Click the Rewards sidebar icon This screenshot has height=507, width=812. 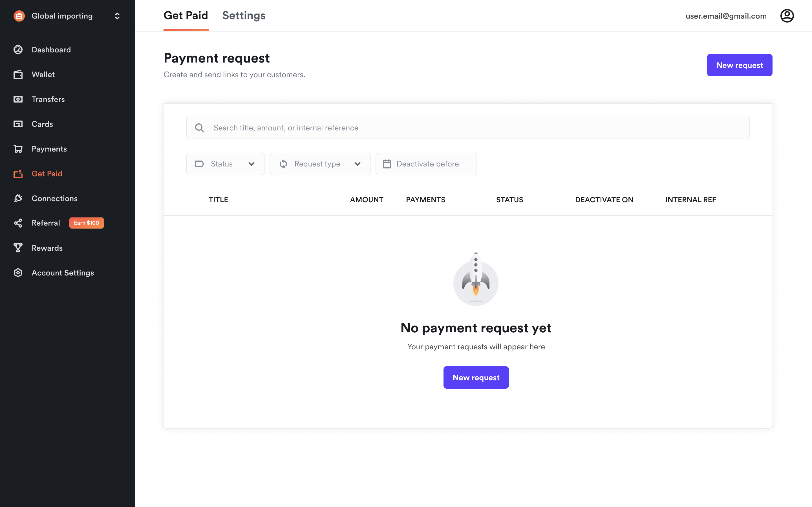coord(18,248)
